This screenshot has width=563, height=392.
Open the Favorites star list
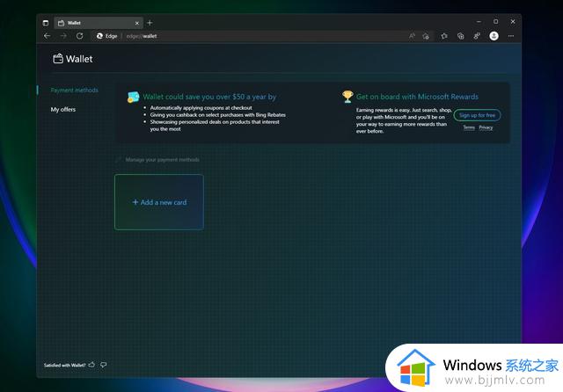[444, 36]
